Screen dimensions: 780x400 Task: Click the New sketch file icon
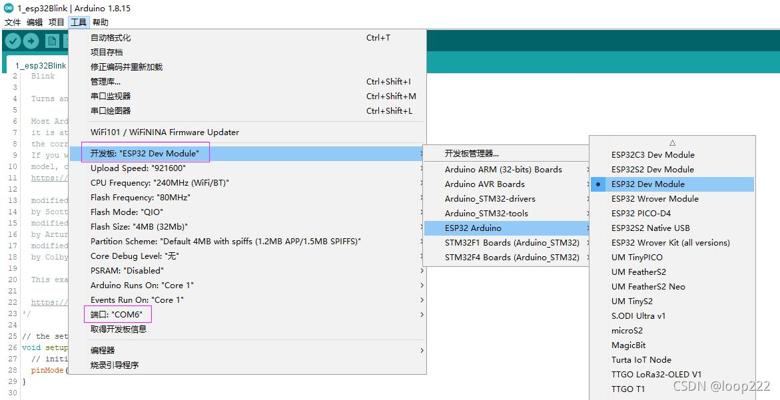(52, 41)
